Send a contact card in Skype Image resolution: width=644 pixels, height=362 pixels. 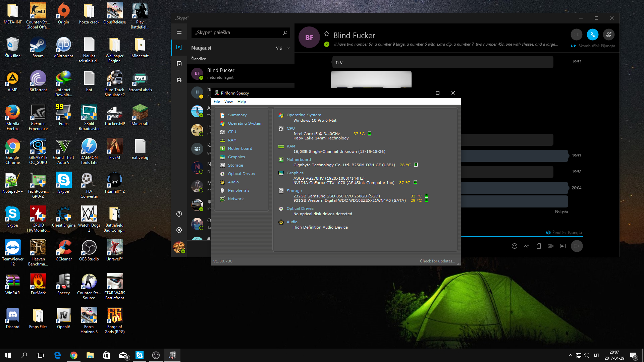point(563,246)
